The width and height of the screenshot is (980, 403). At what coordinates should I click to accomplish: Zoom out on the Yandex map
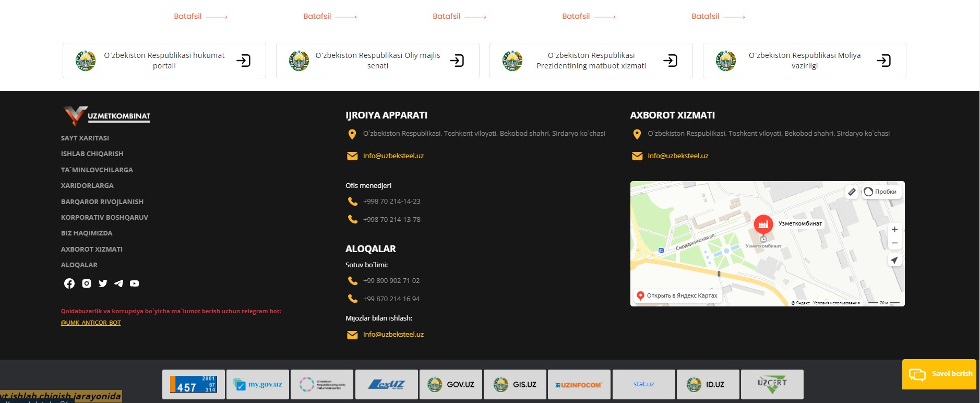pyautogui.click(x=894, y=243)
